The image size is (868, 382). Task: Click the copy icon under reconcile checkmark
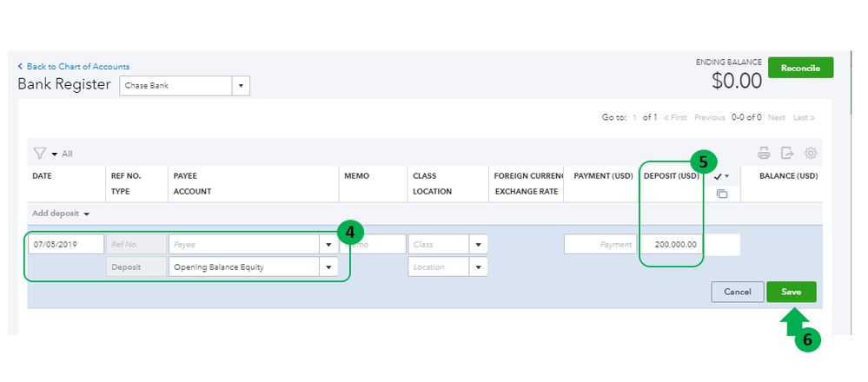[722, 194]
